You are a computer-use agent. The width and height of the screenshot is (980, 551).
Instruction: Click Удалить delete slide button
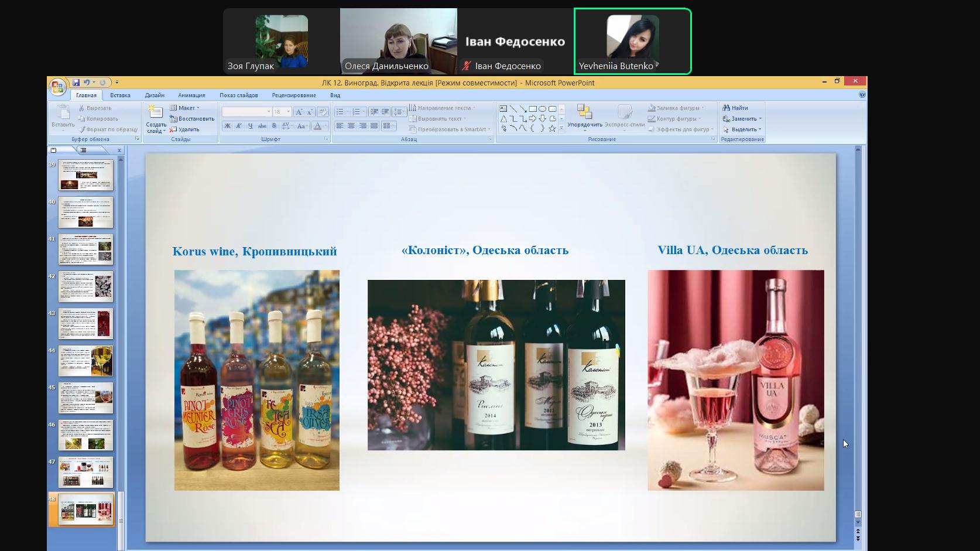[184, 129]
